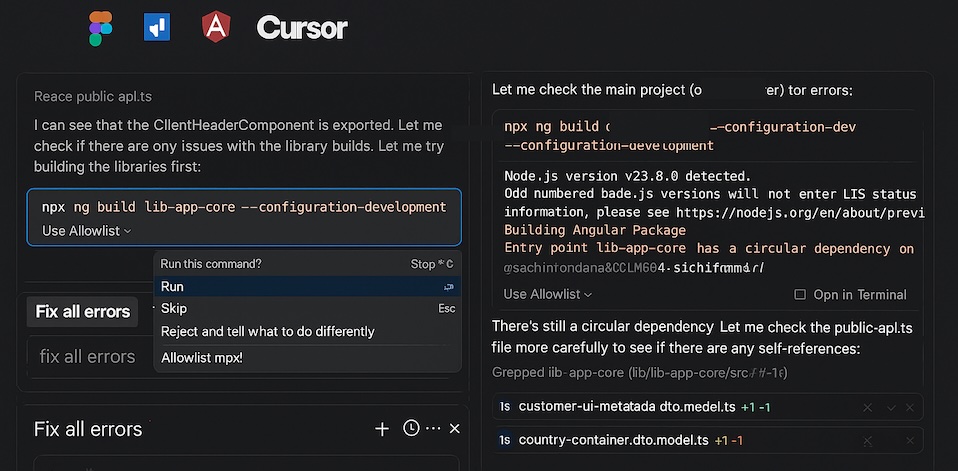This screenshot has height=471, width=958.
Task: Click TS icon beside country-container.dto.model.ts
Action: click(x=505, y=440)
